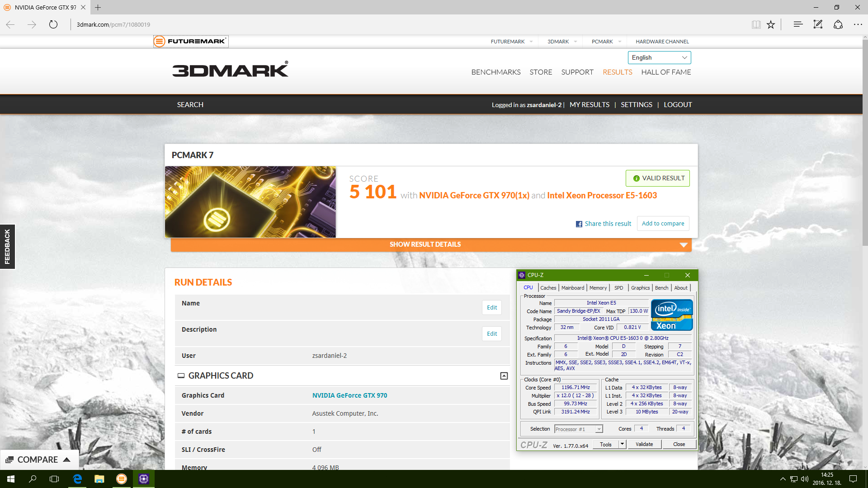This screenshot has width=868, height=488.
Task: Click the 3DMARK logo
Action: [230, 69]
